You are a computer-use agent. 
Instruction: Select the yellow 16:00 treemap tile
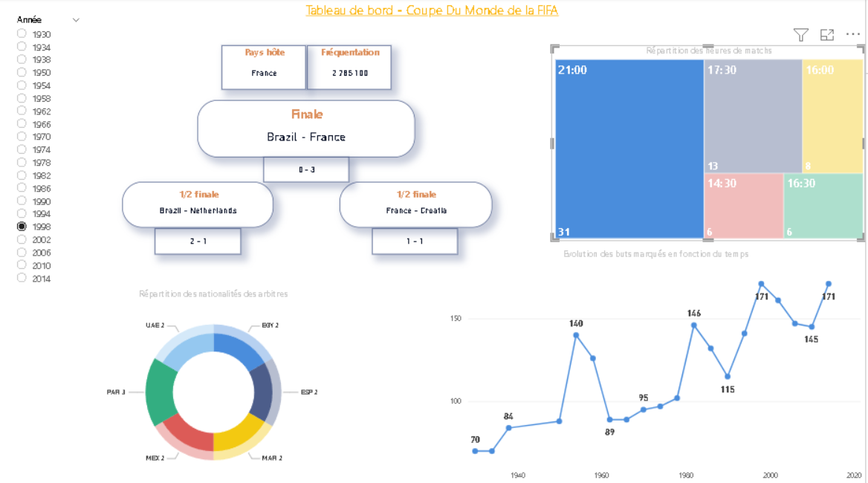[x=832, y=115]
